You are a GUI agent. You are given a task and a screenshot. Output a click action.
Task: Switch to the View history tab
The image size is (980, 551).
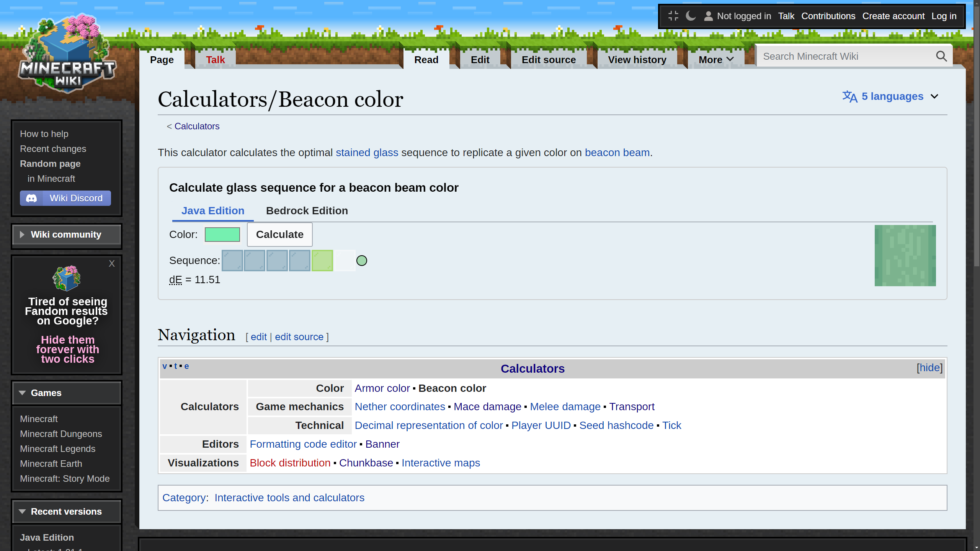[x=637, y=59]
